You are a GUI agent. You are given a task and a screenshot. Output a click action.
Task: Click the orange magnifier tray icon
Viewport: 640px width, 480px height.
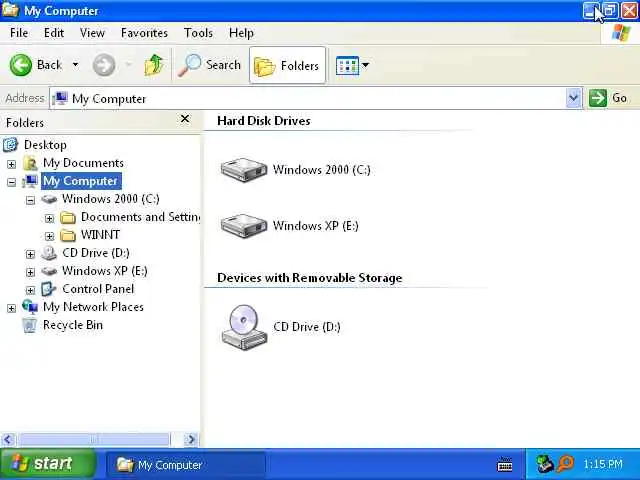pos(566,464)
